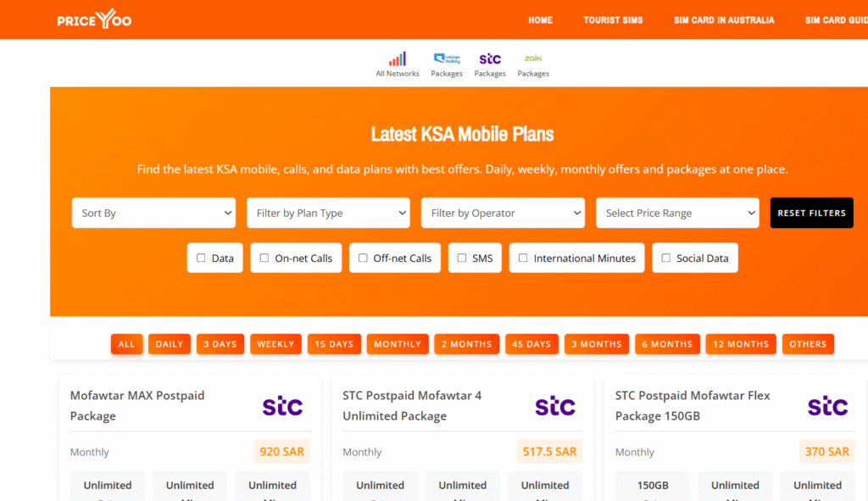Viewport: 868px width, 501px height.
Task: Select the OTHERS duration tab
Action: tap(808, 344)
